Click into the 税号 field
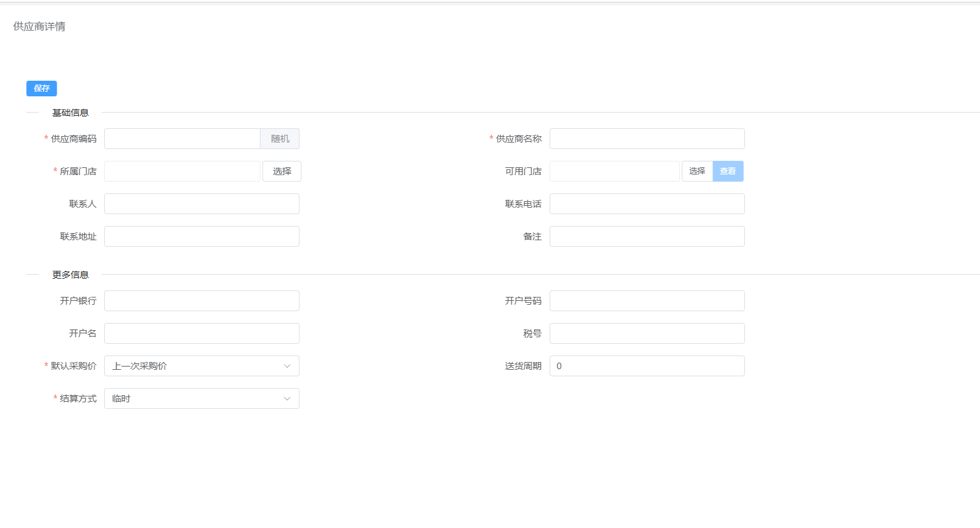980x528 pixels. point(647,333)
